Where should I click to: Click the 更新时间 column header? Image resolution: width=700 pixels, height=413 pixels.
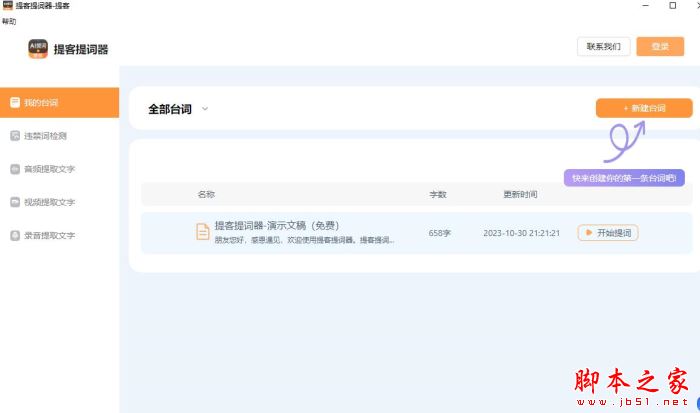(x=521, y=194)
